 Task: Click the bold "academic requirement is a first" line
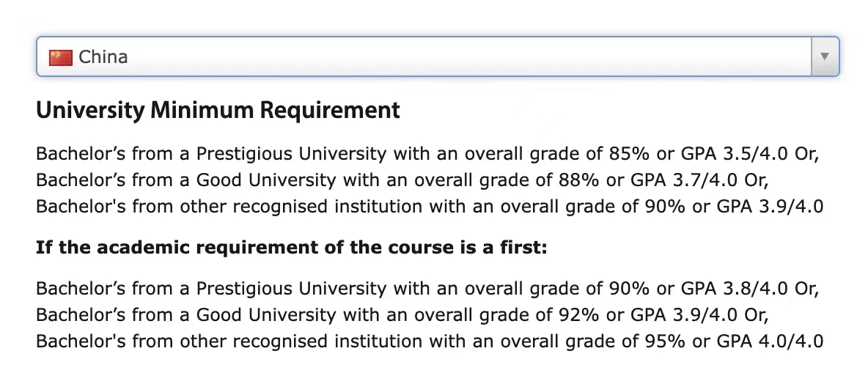(291, 247)
